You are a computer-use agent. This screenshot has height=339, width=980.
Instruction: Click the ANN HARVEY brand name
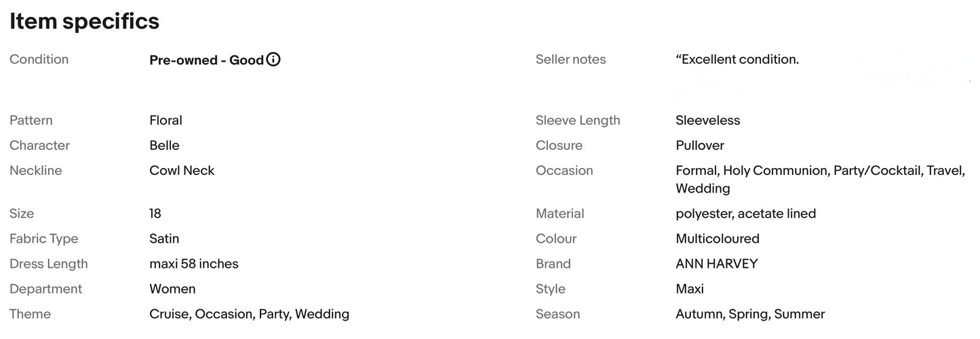tap(717, 264)
